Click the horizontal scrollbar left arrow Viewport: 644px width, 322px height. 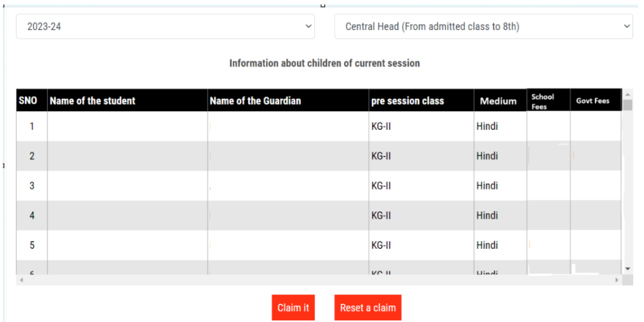tap(21, 280)
